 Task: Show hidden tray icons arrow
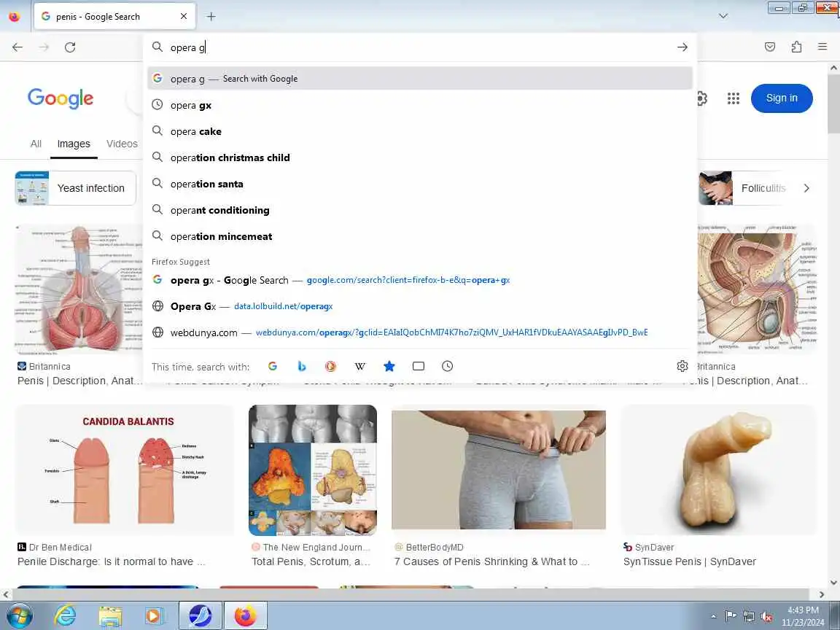(713, 617)
